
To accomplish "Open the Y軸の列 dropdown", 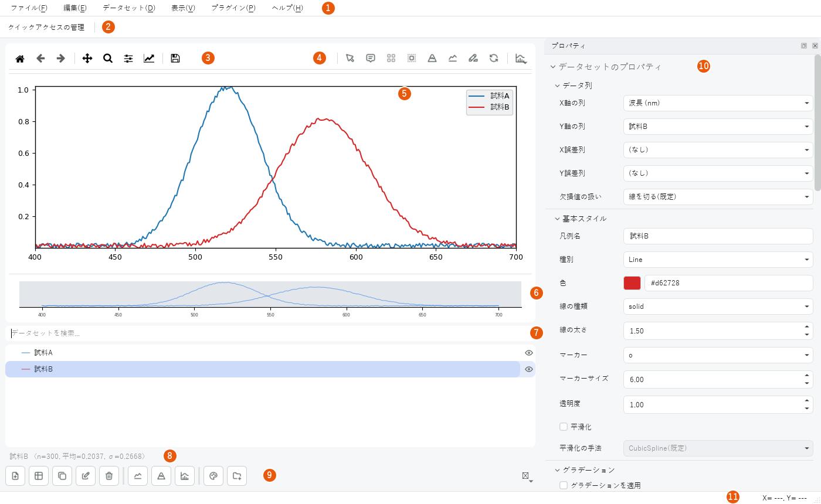I will [718, 127].
